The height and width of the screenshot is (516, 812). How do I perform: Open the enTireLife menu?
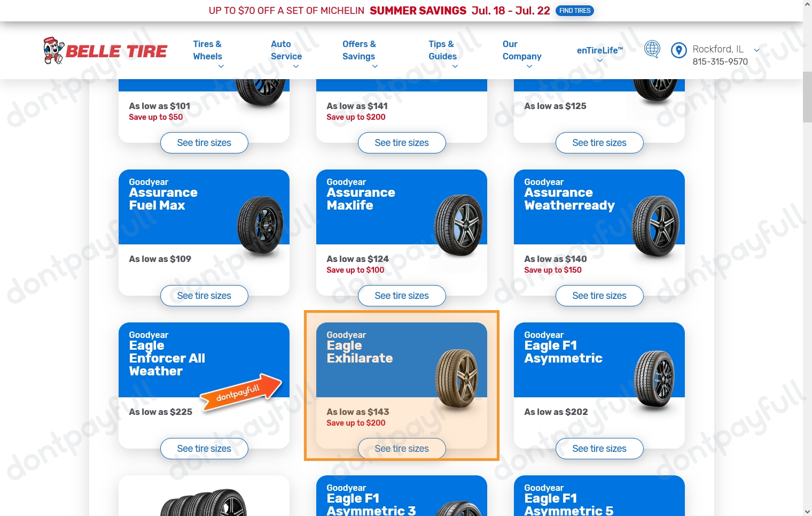(600, 55)
